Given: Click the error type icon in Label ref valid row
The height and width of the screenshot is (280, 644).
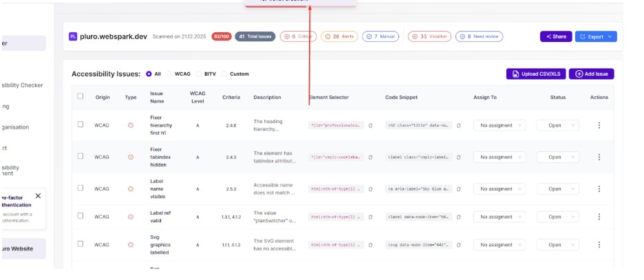Looking at the screenshot, I should 131,217.
